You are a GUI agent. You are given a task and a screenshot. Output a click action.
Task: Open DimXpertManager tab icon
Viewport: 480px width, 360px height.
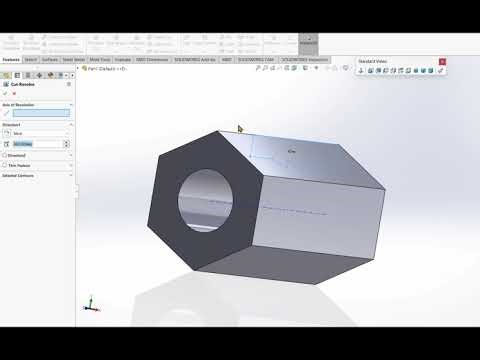[39, 75]
